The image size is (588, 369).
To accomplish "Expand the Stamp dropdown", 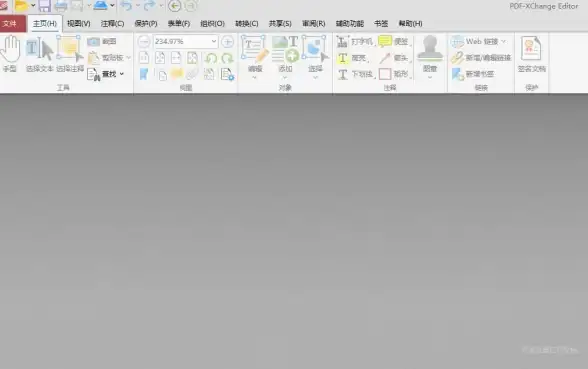I will point(430,78).
